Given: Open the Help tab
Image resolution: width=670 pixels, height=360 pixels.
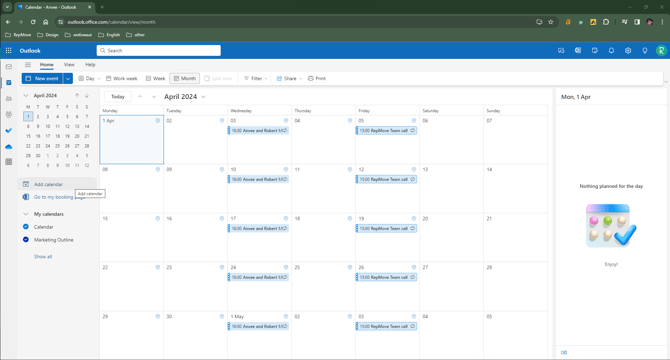Looking at the screenshot, I should pyautogui.click(x=90, y=64).
